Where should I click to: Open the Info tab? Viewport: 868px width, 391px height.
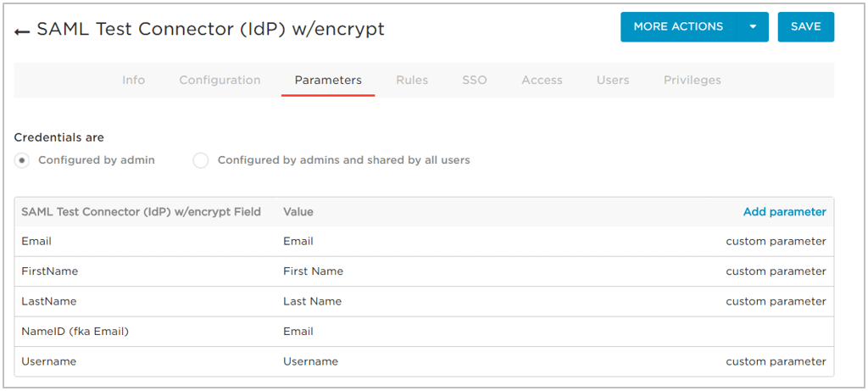(x=133, y=81)
